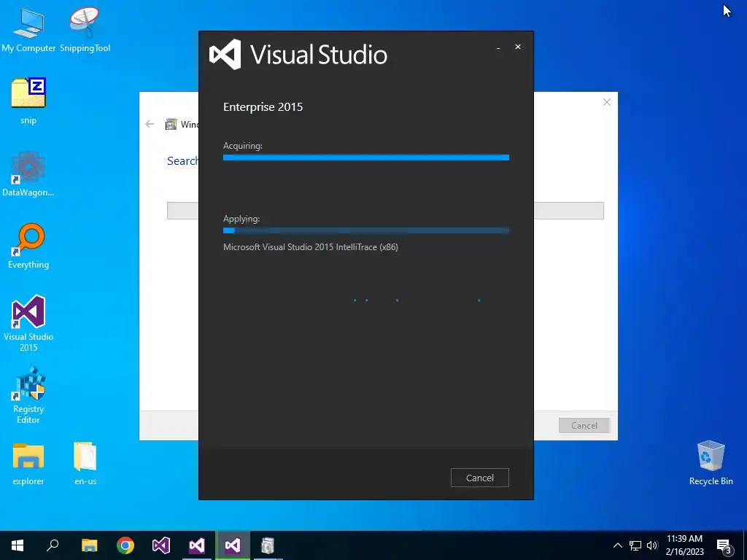This screenshot has width=747, height=560.
Task: Select the Enterprise 2015 heading text
Action: click(263, 106)
